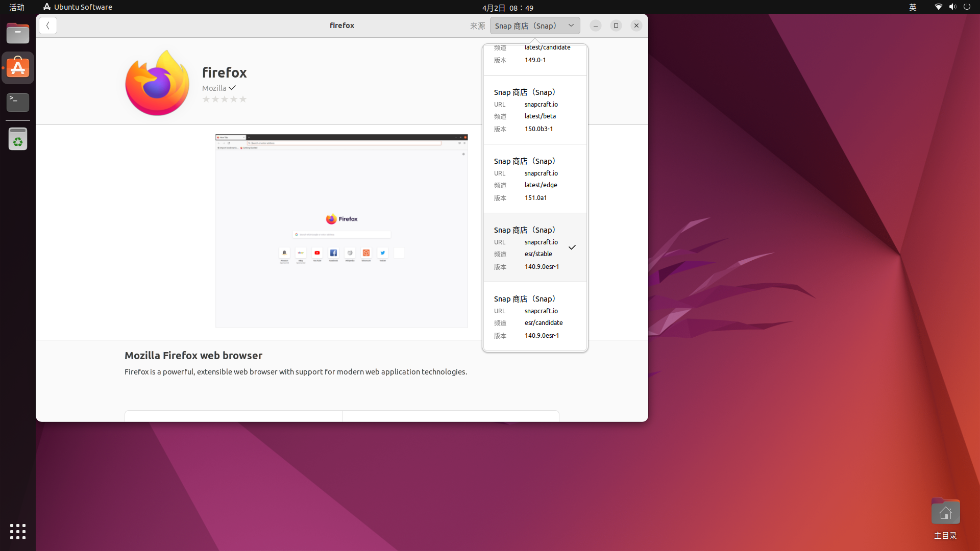Select the checked esr/stable channel
The width and height of the screenshot is (980, 551).
535,248
